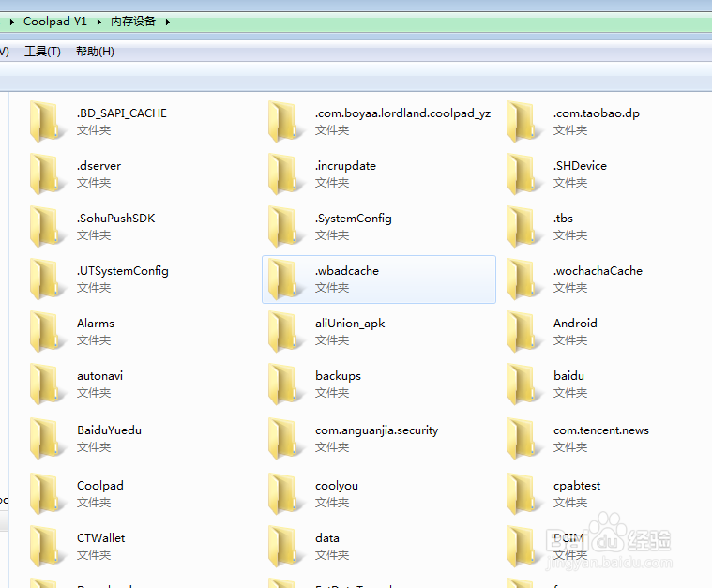This screenshot has height=588, width=712.
Task: Click the Alarms folder icon
Action: point(47,331)
